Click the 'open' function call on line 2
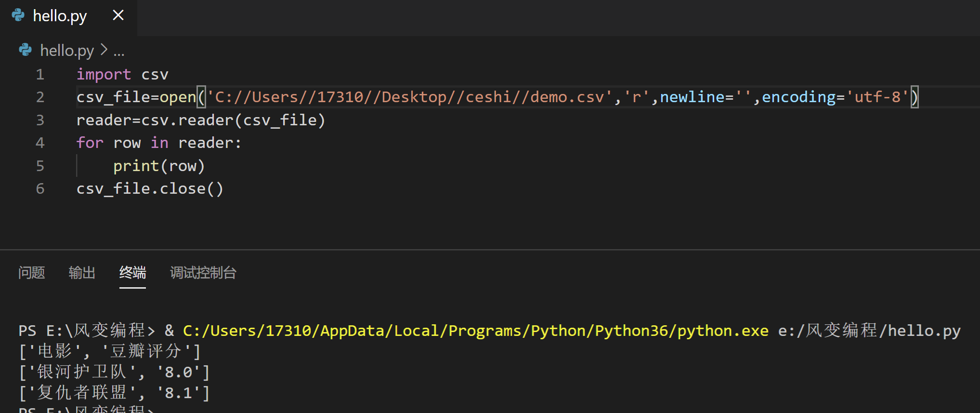This screenshot has height=413, width=980. [x=178, y=97]
